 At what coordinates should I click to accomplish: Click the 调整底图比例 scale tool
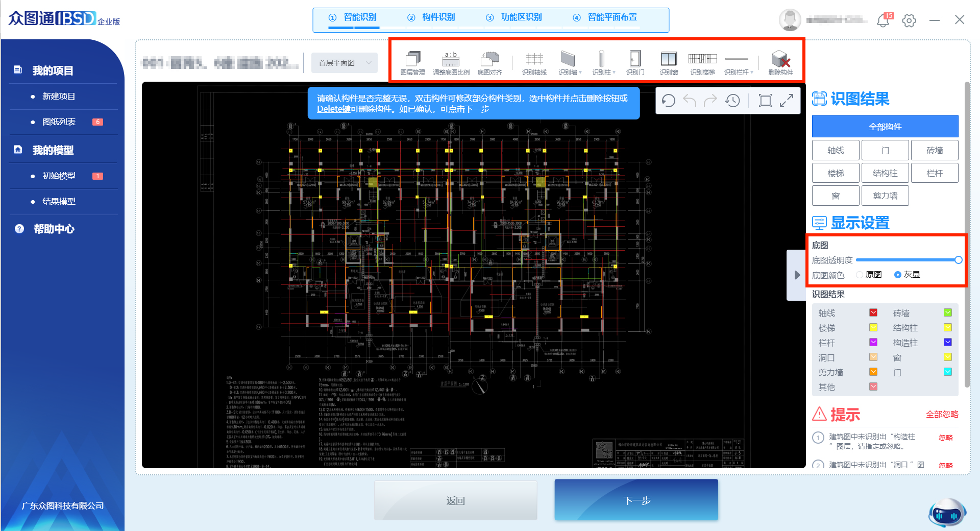(x=451, y=63)
